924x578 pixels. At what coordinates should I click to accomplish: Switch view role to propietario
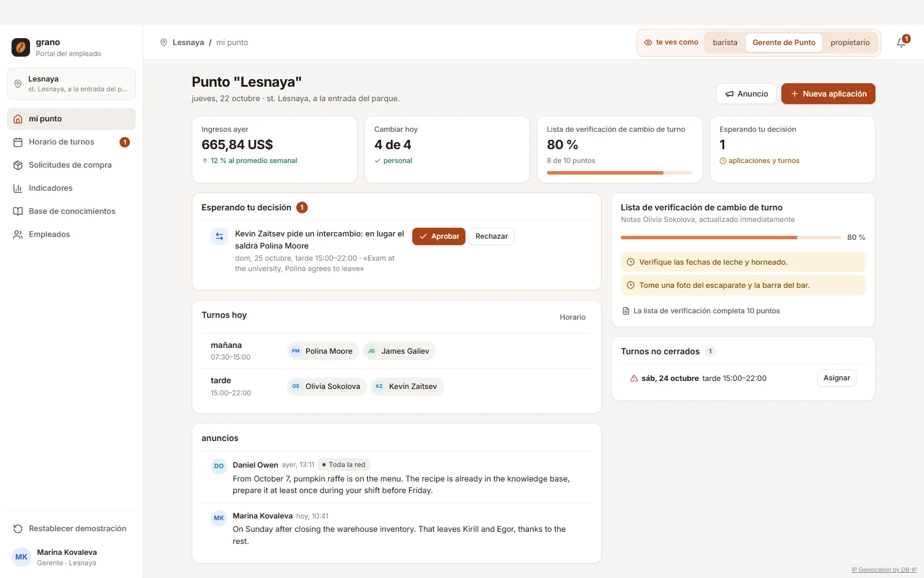tap(850, 43)
